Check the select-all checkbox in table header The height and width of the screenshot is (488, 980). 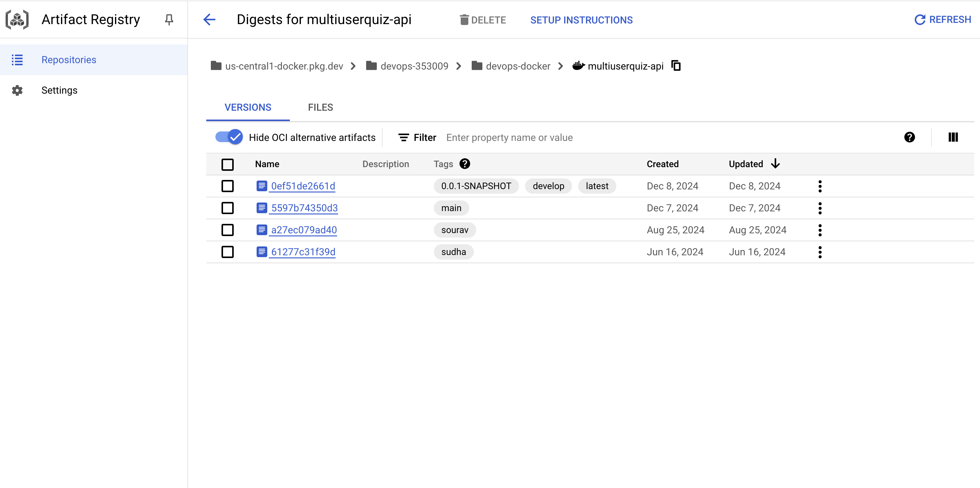coord(228,164)
